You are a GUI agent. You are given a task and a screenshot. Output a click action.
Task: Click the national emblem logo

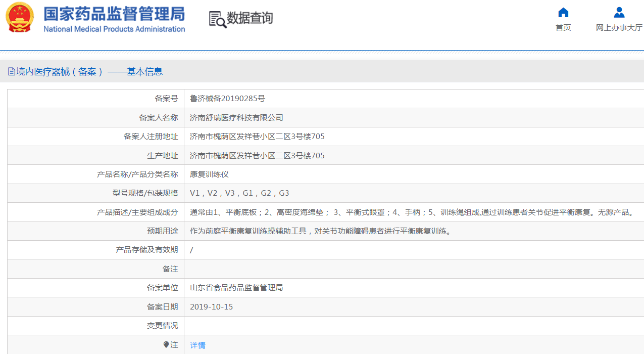[20, 18]
